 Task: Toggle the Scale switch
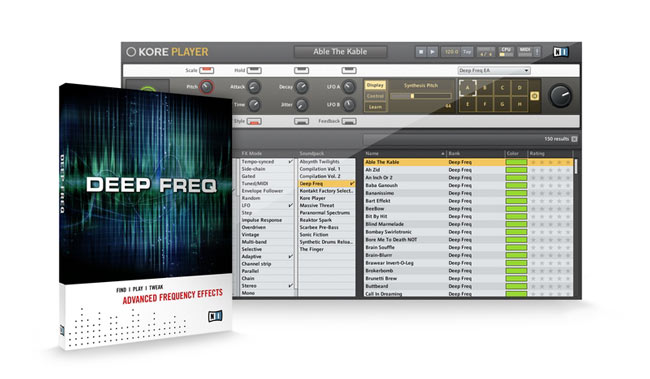click(x=206, y=70)
